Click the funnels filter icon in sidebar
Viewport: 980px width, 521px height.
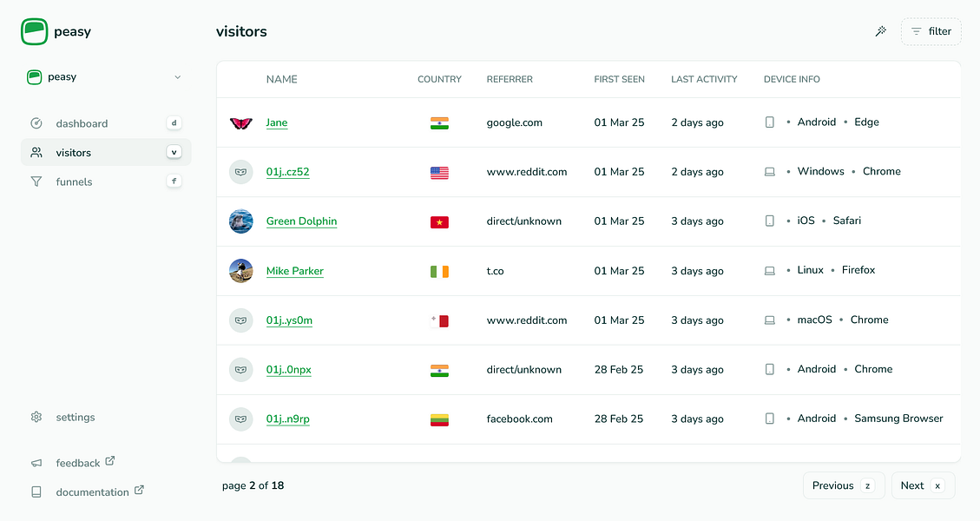[36, 182]
